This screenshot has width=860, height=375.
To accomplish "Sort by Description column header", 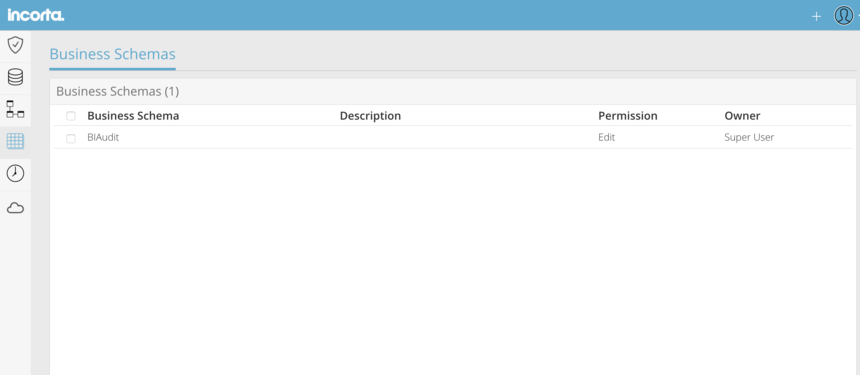I will click(370, 116).
